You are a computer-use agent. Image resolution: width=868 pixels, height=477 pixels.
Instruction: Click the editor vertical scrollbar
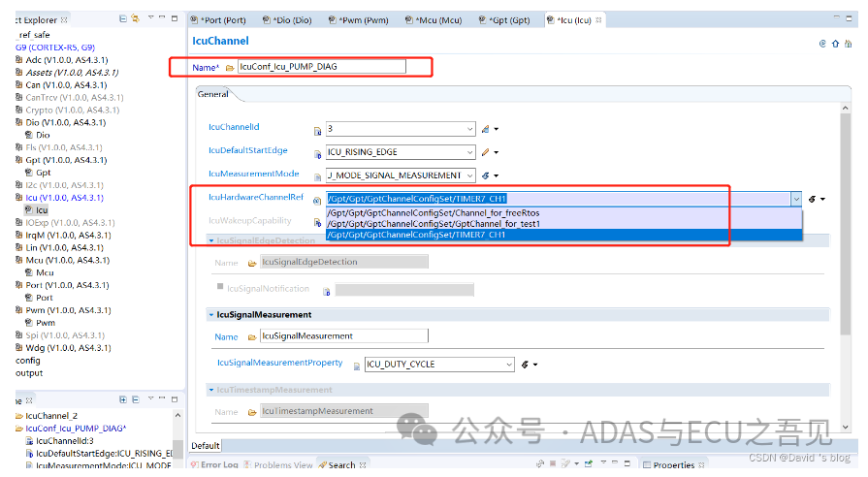click(846, 224)
